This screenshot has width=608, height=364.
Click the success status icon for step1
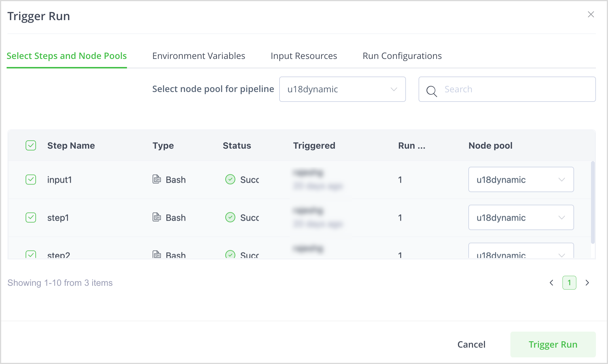point(230,217)
